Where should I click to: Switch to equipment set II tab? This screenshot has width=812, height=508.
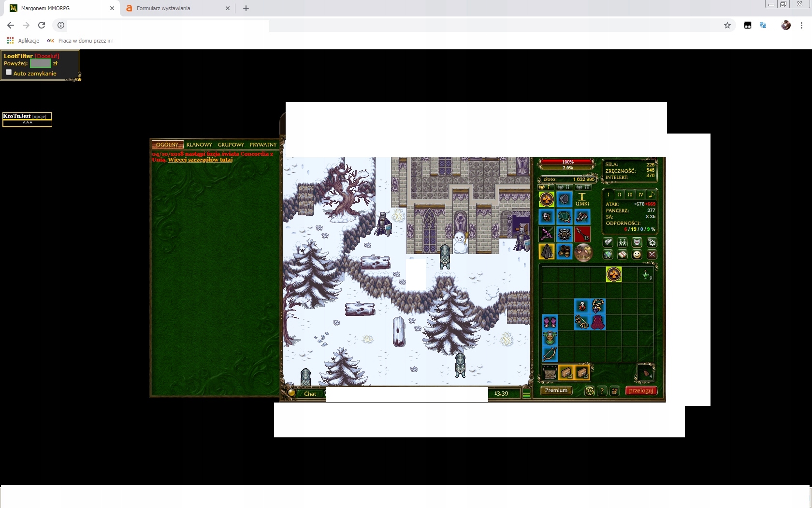564,187
